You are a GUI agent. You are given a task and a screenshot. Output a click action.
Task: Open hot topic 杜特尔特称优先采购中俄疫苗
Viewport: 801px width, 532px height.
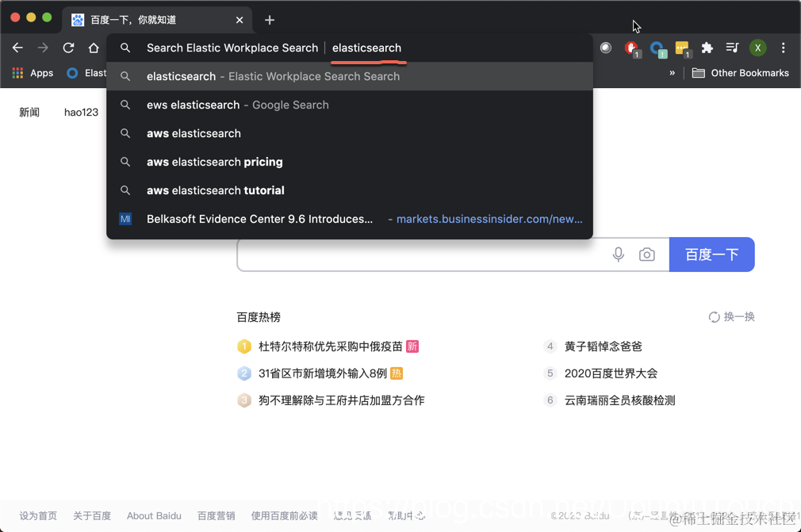coord(331,346)
